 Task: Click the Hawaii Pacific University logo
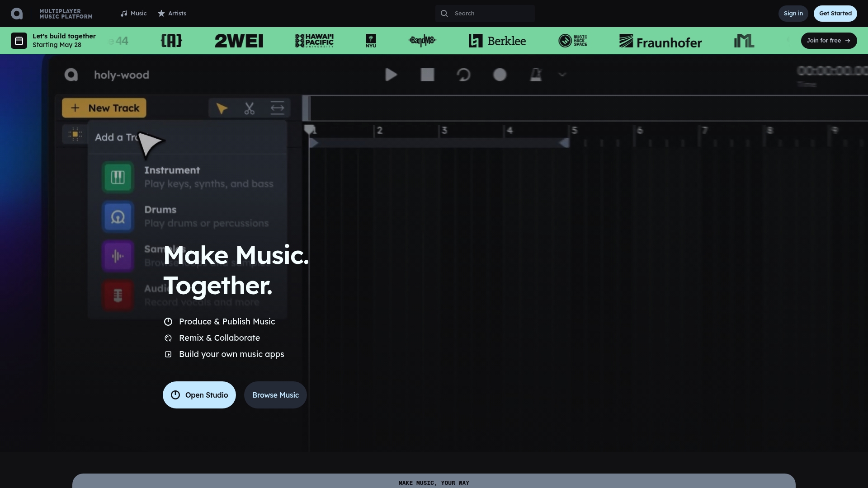[314, 41]
